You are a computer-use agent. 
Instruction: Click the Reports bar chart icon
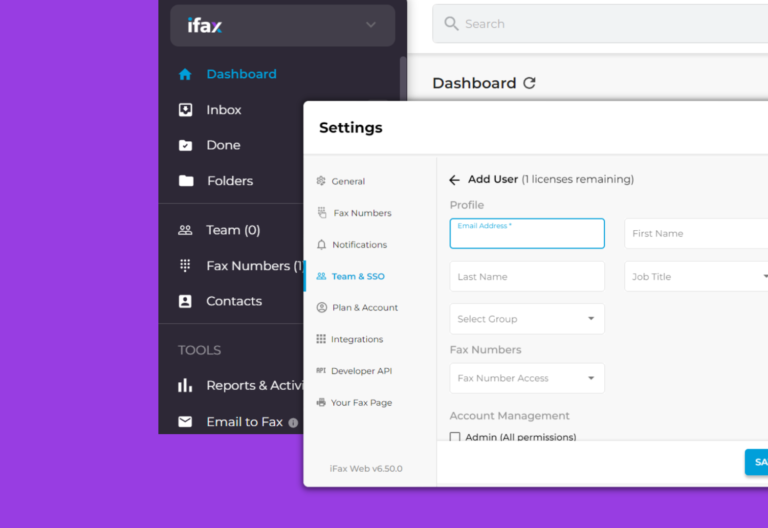point(185,385)
